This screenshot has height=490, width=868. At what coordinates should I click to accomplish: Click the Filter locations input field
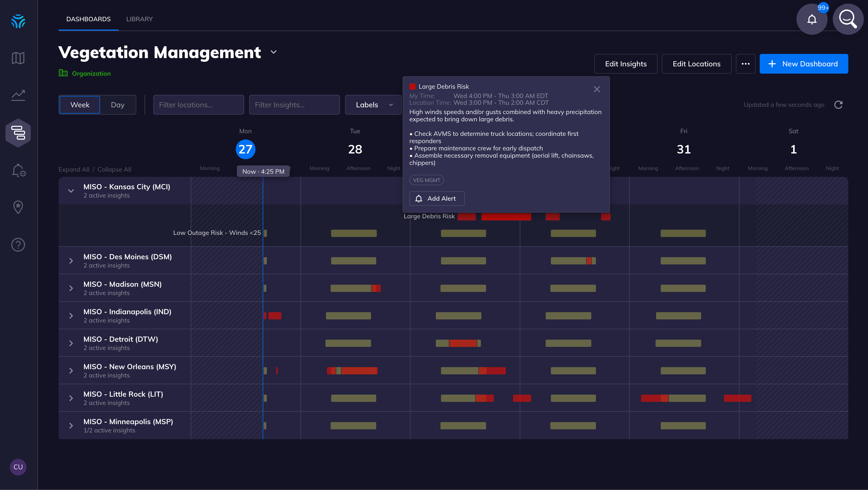[198, 105]
